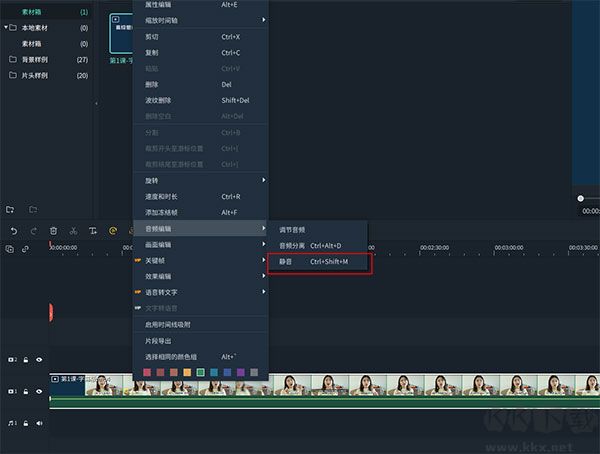Choose 静音 in the audio submenu
Image resolution: width=600 pixels, height=454 pixels.
(x=318, y=262)
